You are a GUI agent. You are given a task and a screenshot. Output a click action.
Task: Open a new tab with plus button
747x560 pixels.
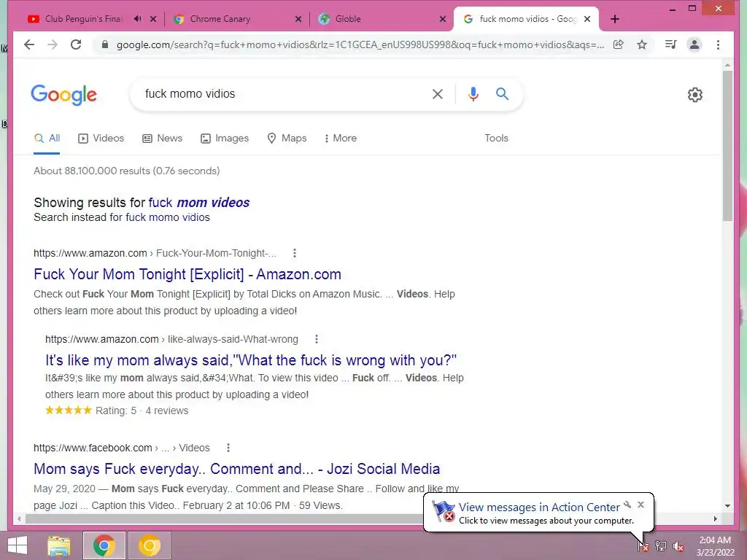click(615, 19)
